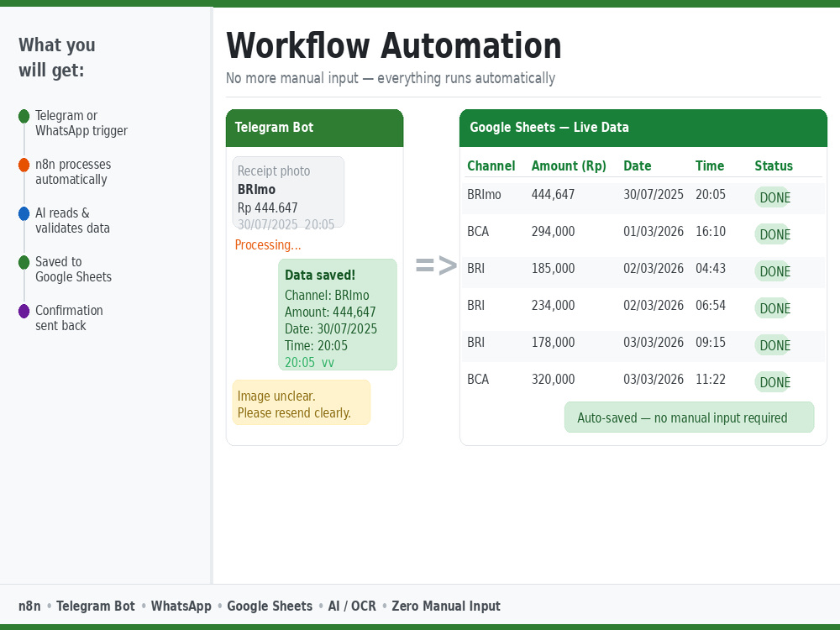Click Channel: BRImo in the saved message
Screen dimensions: 840x630
click(327, 295)
